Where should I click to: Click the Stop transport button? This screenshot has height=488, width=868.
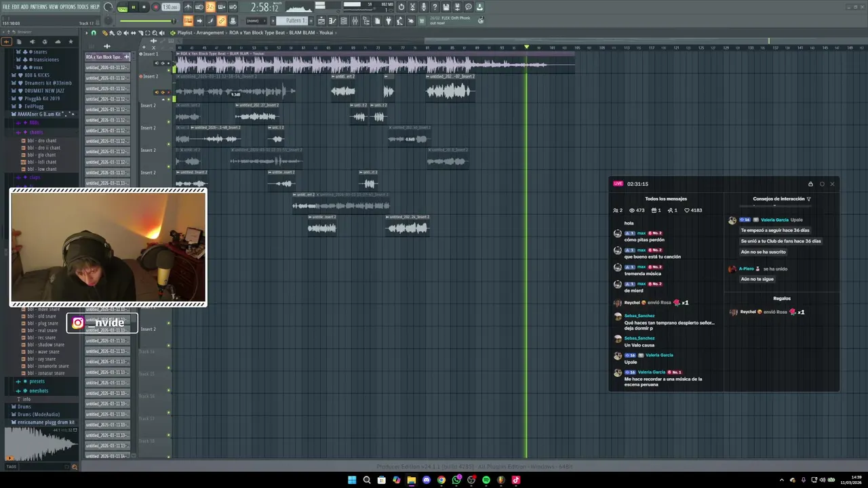144,7
